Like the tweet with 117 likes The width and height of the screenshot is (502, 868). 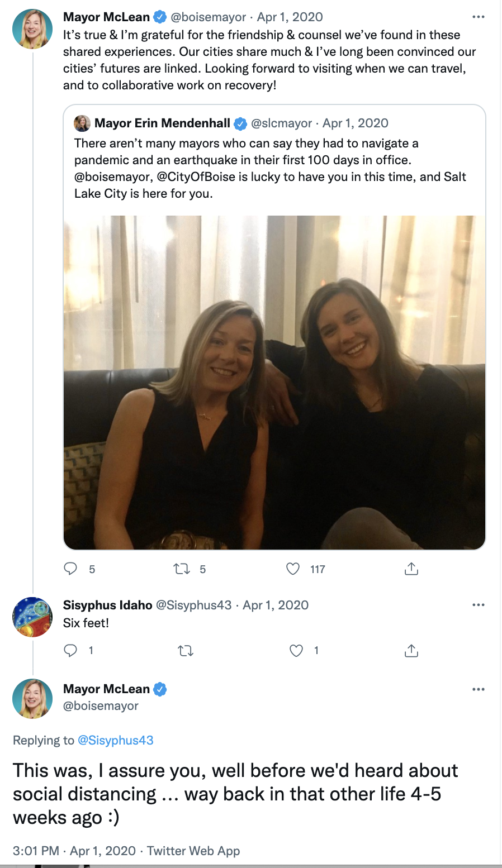point(293,569)
